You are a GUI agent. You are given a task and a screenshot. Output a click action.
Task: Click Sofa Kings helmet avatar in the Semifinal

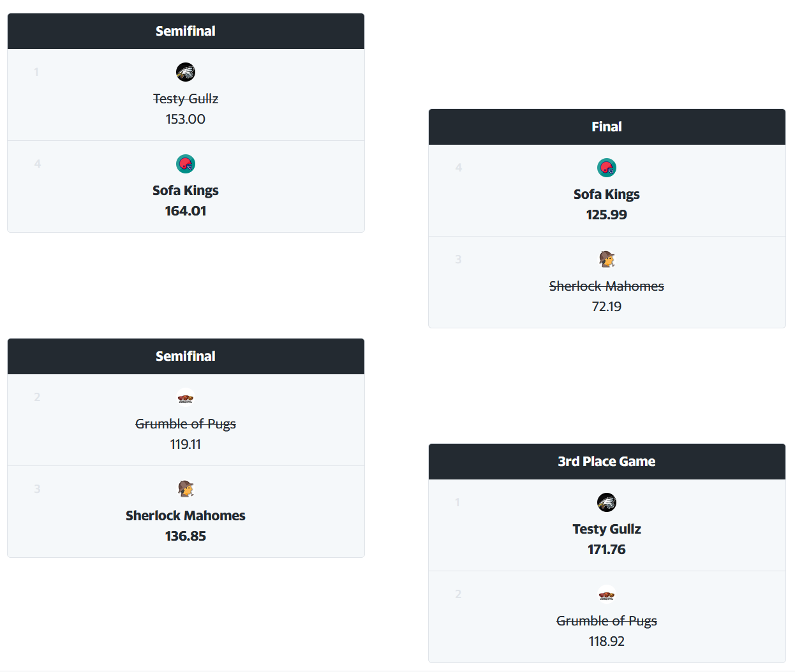point(186,164)
